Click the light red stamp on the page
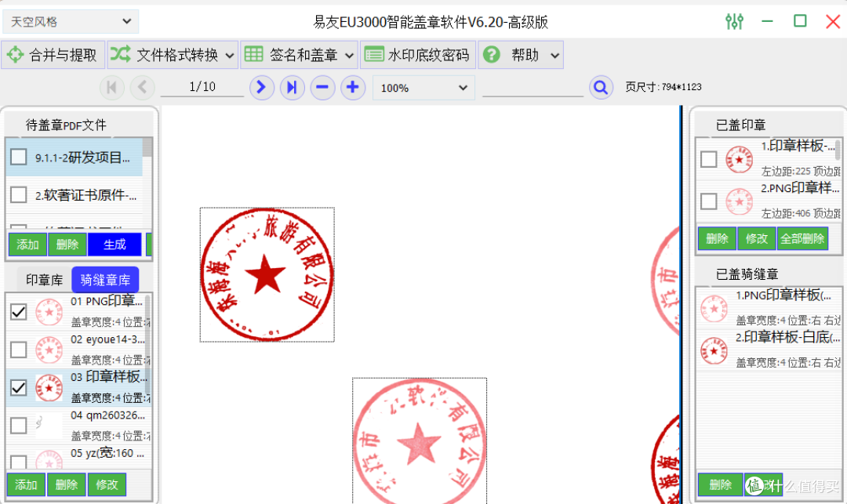Image resolution: width=847 pixels, height=504 pixels. coord(419,441)
